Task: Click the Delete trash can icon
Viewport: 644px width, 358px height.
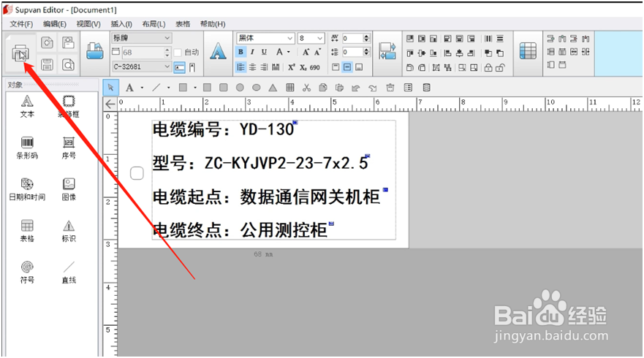Action: point(390,88)
